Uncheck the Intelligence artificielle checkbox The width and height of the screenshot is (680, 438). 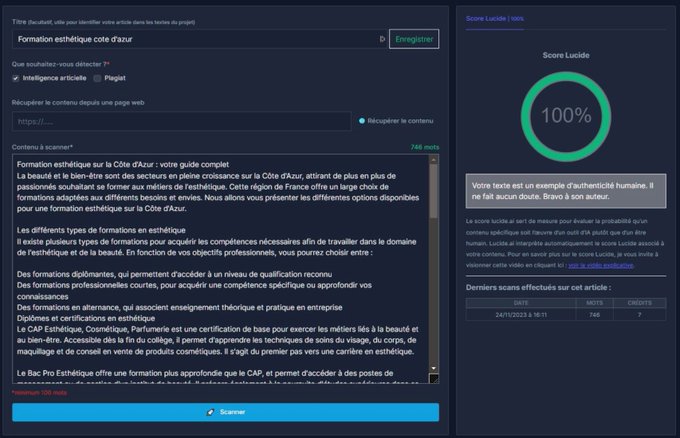pyautogui.click(x=16, y=78)
